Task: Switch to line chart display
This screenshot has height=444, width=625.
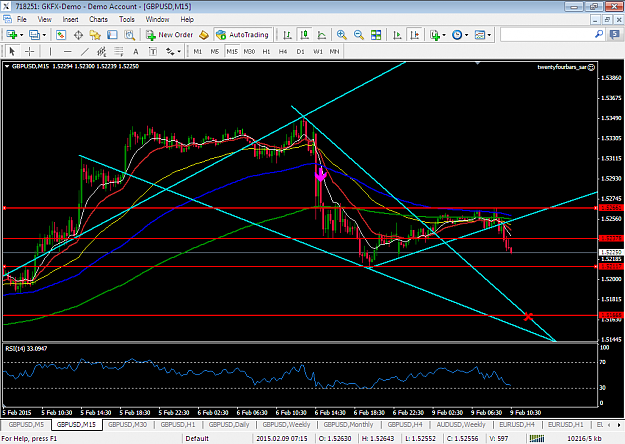Action: (x=322, y=35)
